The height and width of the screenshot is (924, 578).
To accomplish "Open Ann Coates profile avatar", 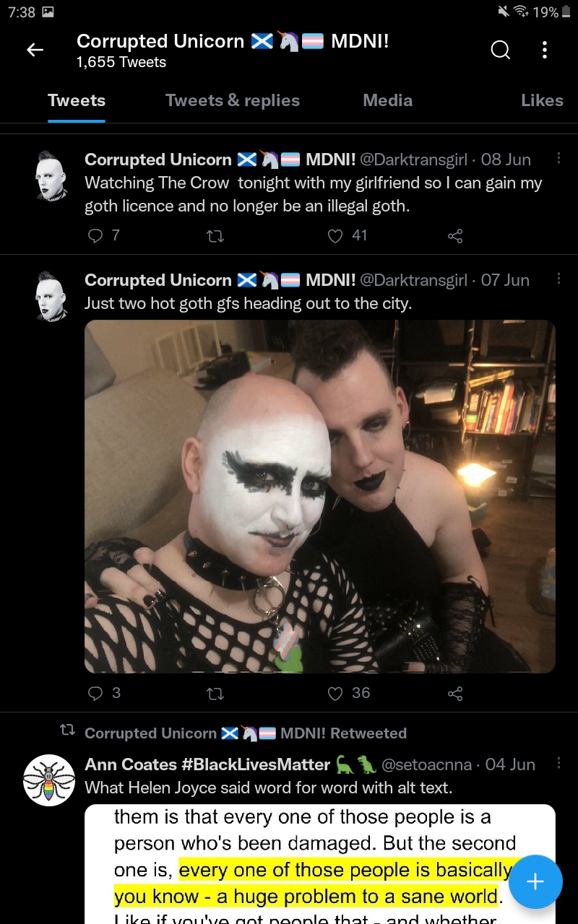I will (49, 780).
